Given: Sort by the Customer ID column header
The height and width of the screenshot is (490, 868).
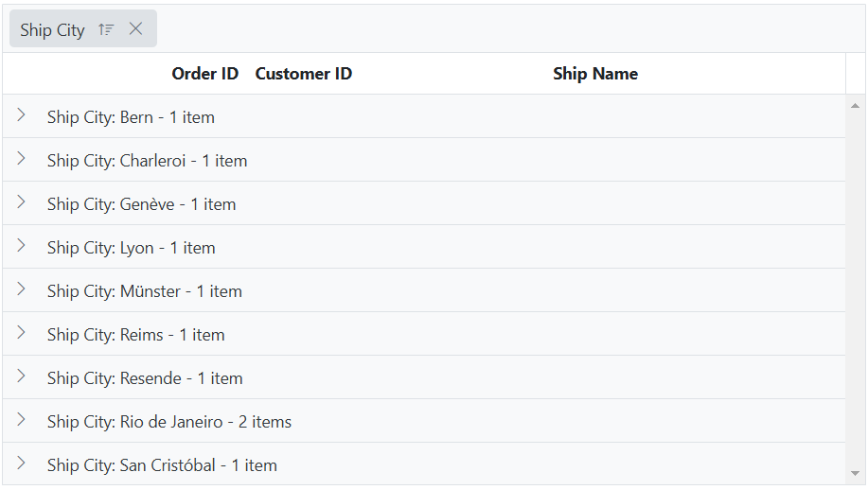Looking at the screenshot, I should click(303, 74).
